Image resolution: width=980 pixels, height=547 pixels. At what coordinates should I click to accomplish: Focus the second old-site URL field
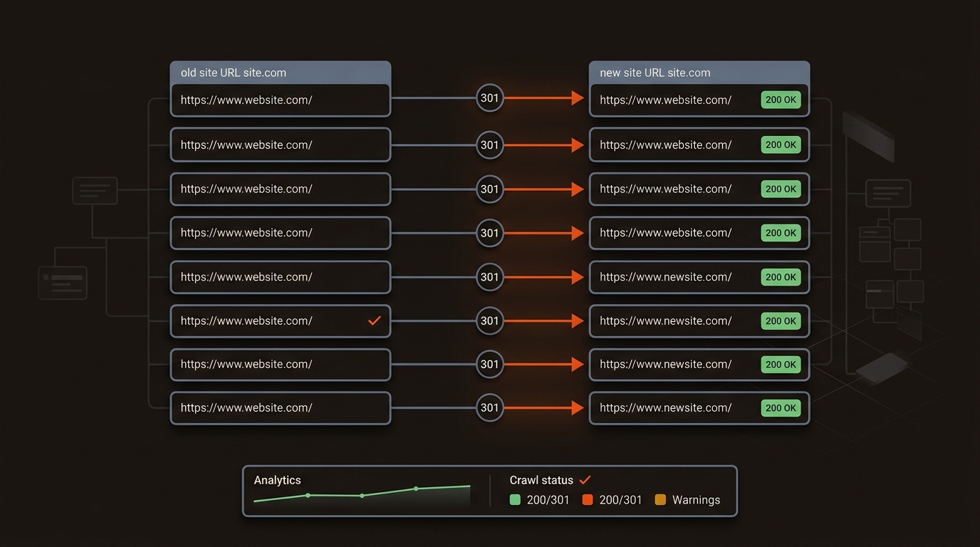tap(281, 145)
